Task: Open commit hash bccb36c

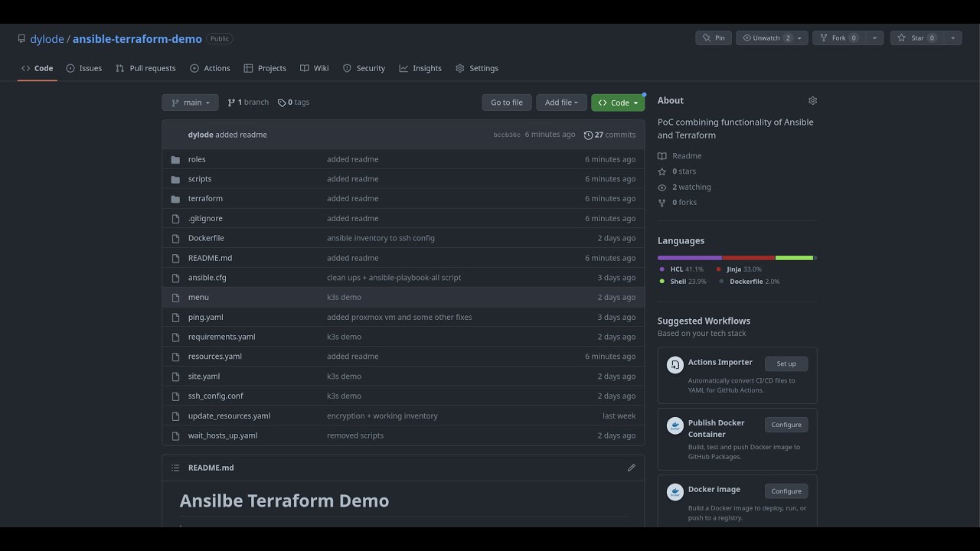Action: tap(507, 135)
